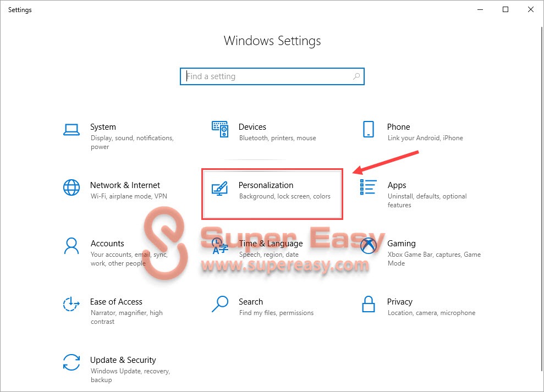Click 'Background, lock screen, colors' description
The height and width of the screenshot is (392, 544).
(285, 196)
